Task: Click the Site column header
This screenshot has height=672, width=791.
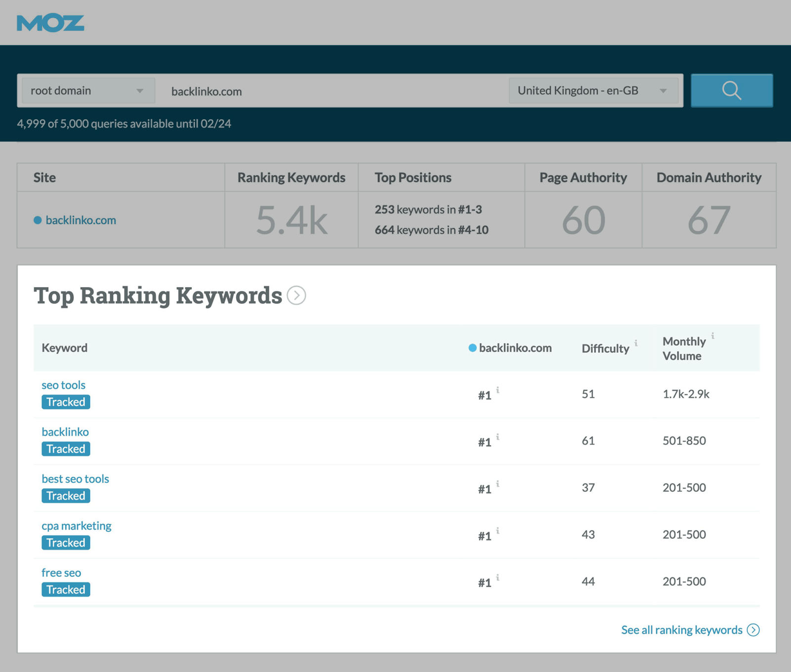Action: point(44,178)
